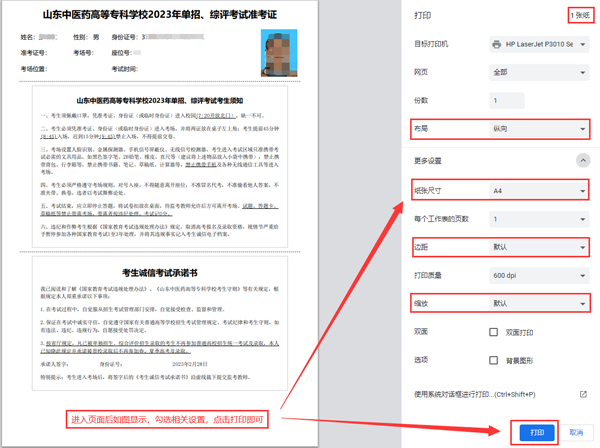This screenshot has width=600, height=448.
Task: Click the 准考证号 label in preview
Action: click(x=34, y=53)
